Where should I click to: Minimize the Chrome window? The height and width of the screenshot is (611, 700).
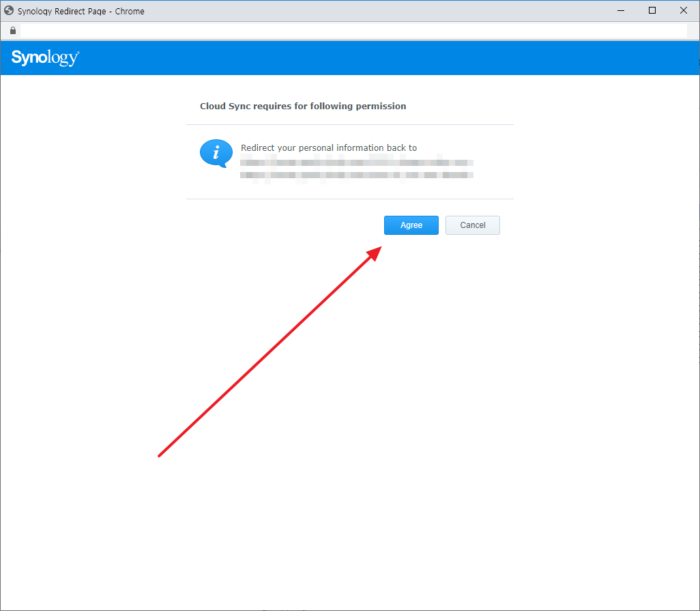pyautogui.click(x=621, y=10)
